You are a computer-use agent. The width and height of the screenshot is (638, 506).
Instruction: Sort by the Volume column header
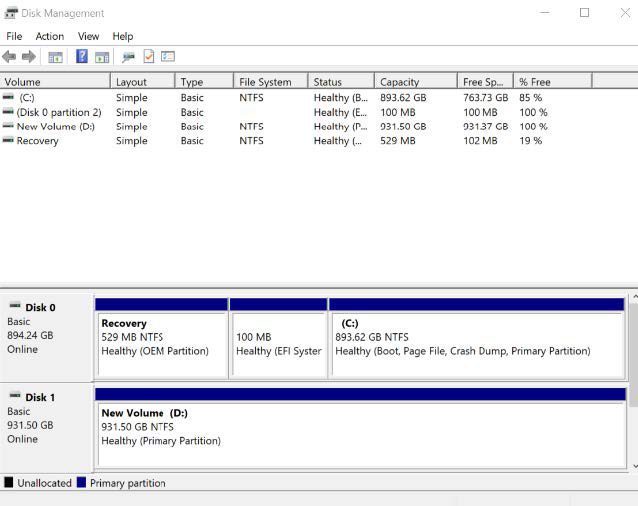click(x=55, y=82)
